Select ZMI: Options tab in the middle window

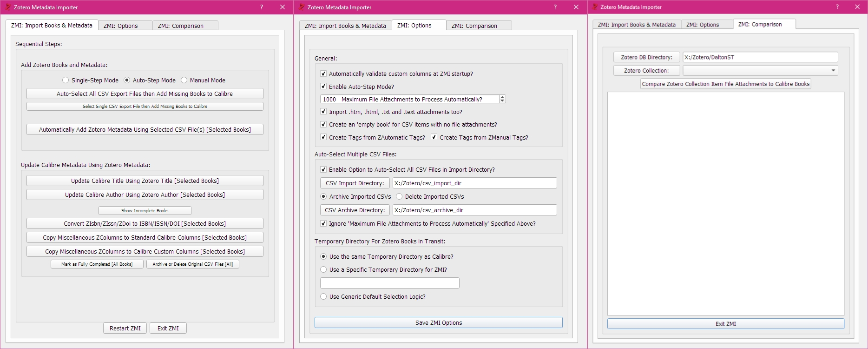pos(419,26)
